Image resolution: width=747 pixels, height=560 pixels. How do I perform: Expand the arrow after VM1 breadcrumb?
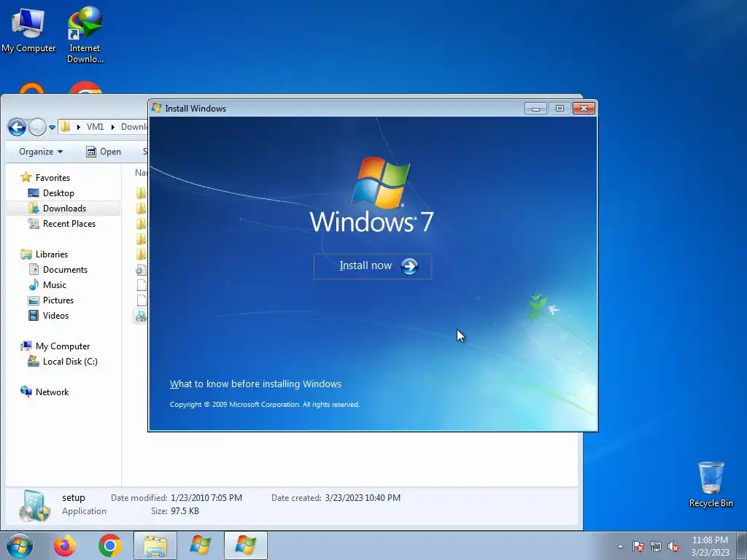coord(113,127)
